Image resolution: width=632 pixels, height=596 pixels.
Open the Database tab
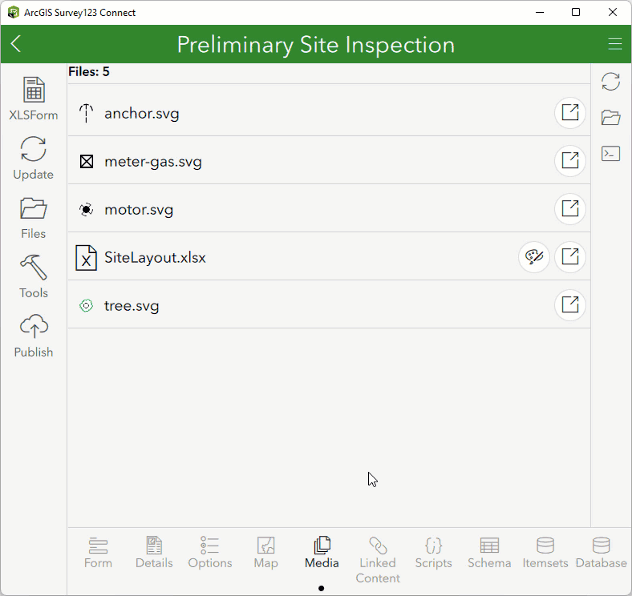(601, 552)
